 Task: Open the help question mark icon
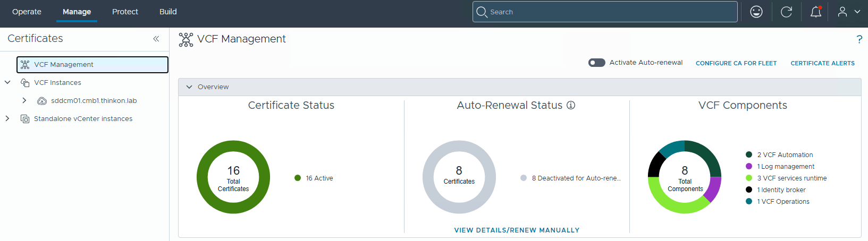point(859,39)
